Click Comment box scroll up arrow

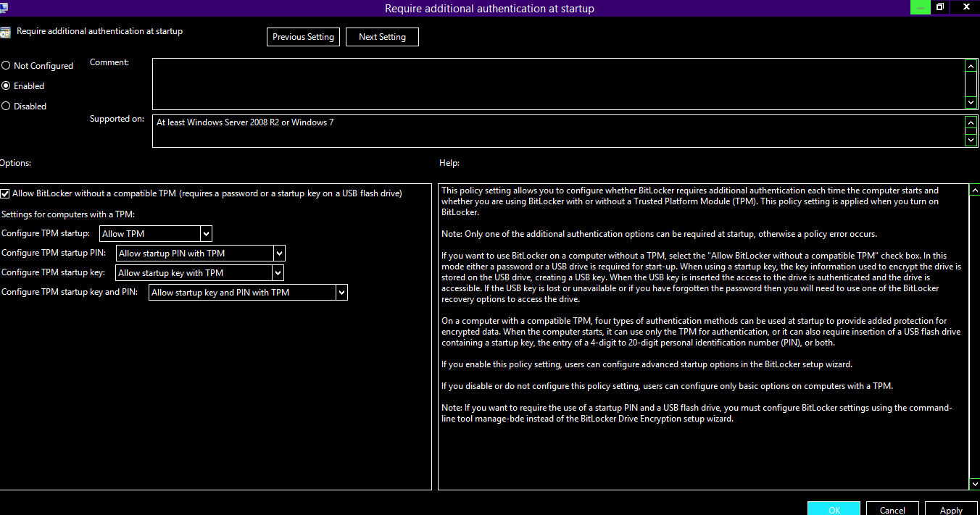971,65
